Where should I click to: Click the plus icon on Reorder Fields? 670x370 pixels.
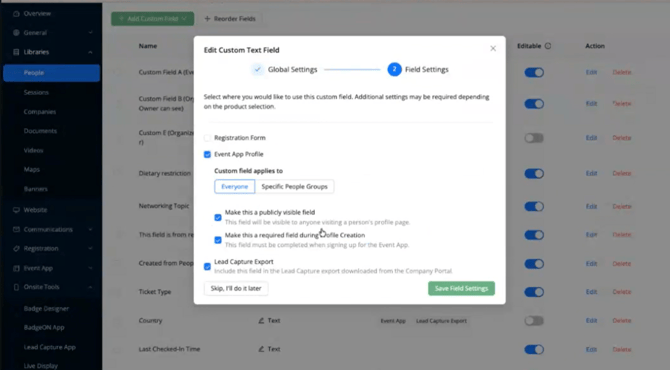pos(207,19)
